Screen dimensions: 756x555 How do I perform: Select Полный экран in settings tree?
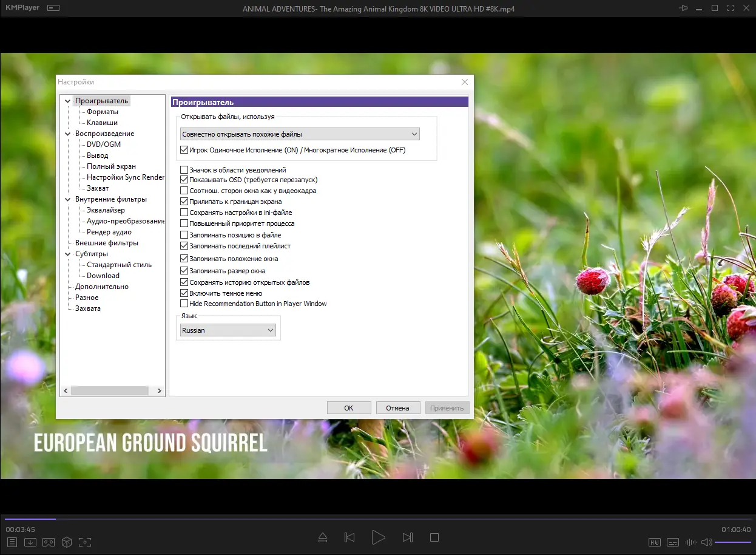click(111, 166)
